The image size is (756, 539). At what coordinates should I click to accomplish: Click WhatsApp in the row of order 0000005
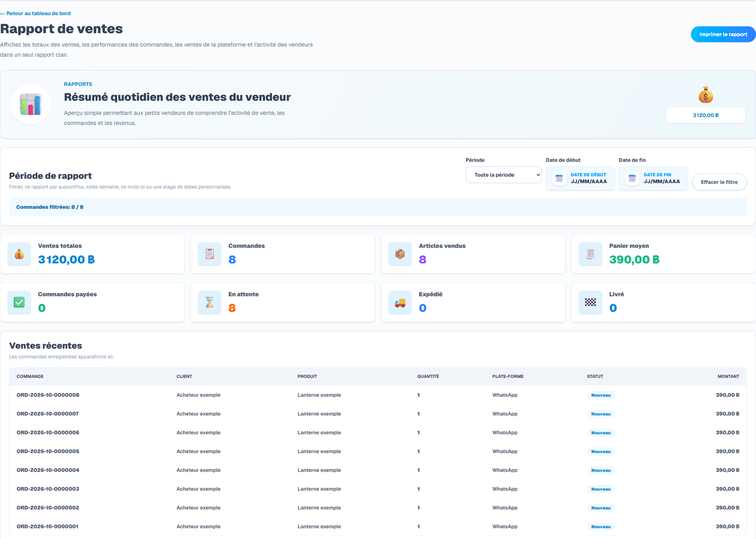(505, 451)
